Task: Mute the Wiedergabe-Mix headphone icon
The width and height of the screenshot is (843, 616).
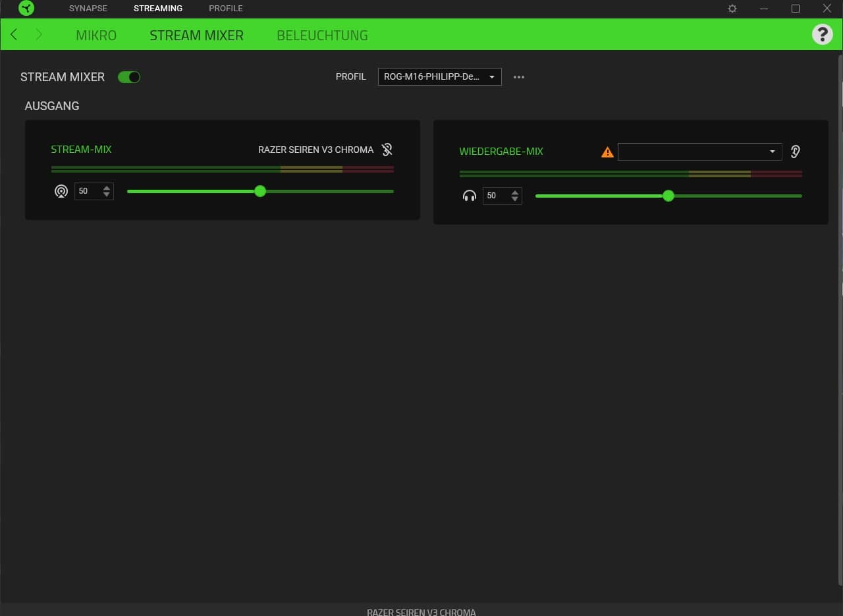Action: pyautogui.click(x=470, y=196)
